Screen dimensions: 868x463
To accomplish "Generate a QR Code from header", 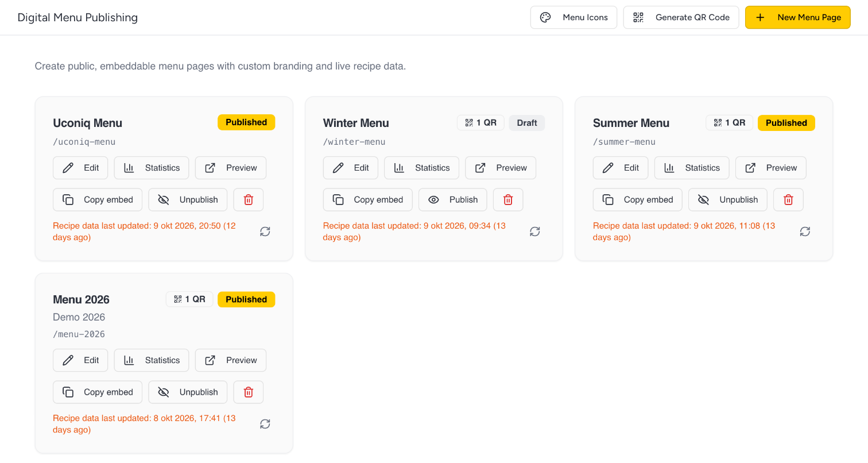I will 681,17.
